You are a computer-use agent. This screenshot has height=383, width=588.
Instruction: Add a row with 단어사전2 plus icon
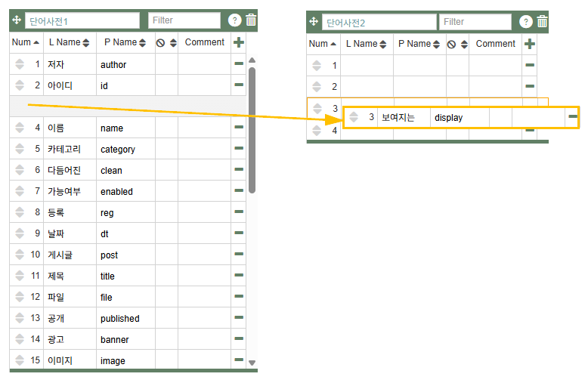point(530,44)
